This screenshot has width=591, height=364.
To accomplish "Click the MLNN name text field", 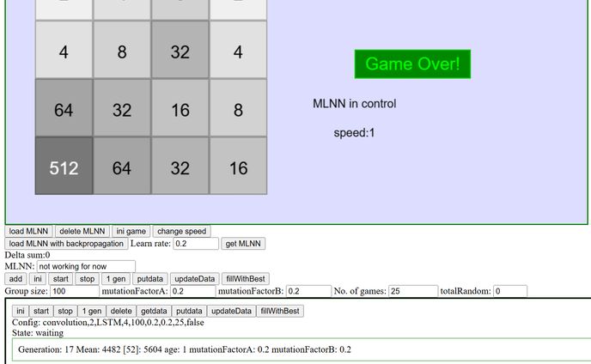I will (x=85, y=267).
